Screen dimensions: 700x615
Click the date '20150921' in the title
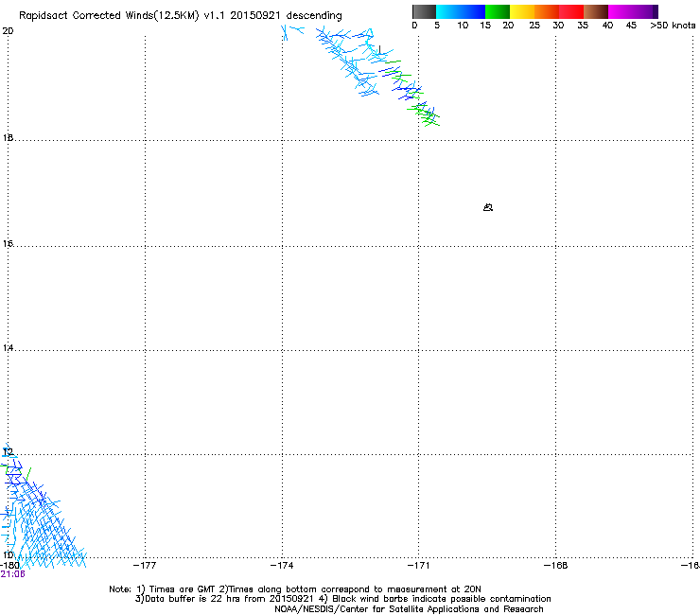[255, 16]
